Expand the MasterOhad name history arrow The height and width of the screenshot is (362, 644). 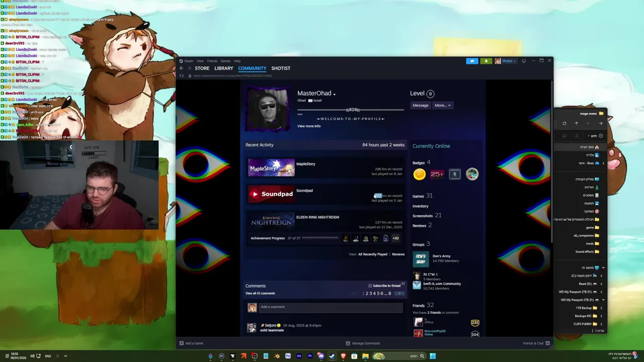tap(334, 94)
